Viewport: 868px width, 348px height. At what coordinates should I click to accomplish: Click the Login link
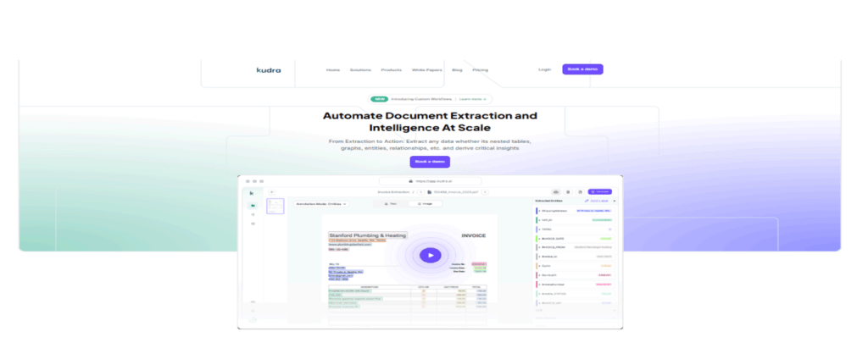pyautogui.click(x=544, y=69)
